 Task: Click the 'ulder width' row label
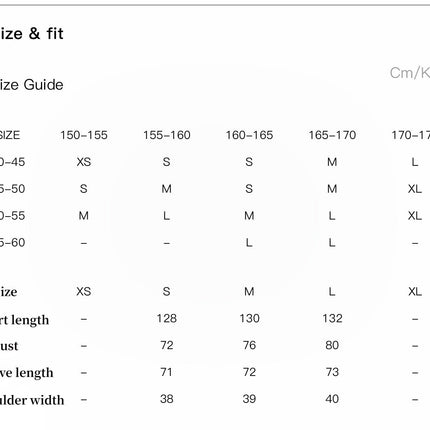pyautogui.click(x=32, y=400)
